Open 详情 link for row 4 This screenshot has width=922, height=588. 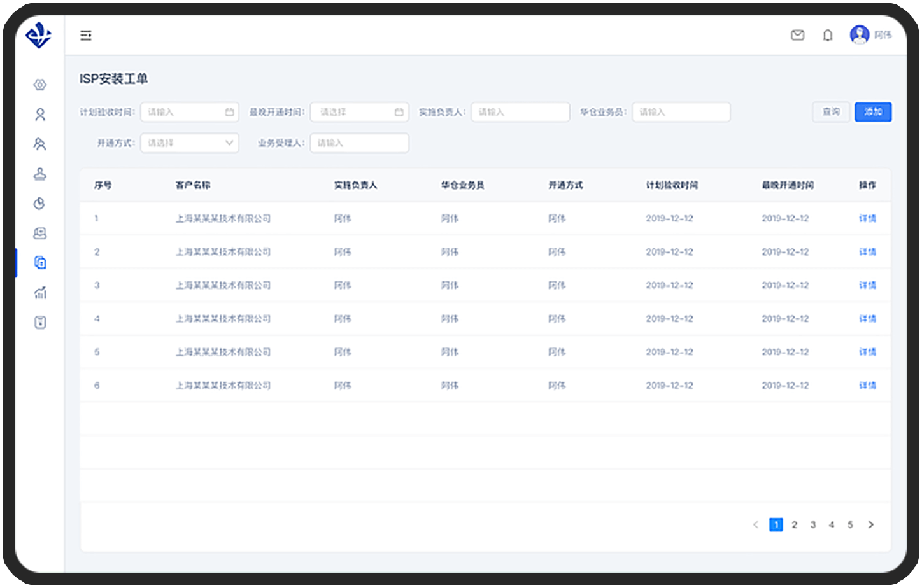point(867,319)
